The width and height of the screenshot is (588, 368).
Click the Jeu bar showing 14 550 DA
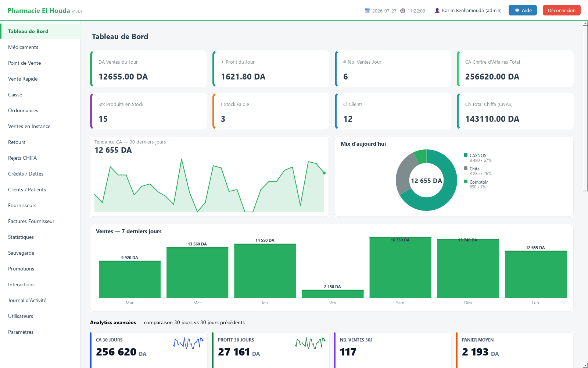pos(265,271)
